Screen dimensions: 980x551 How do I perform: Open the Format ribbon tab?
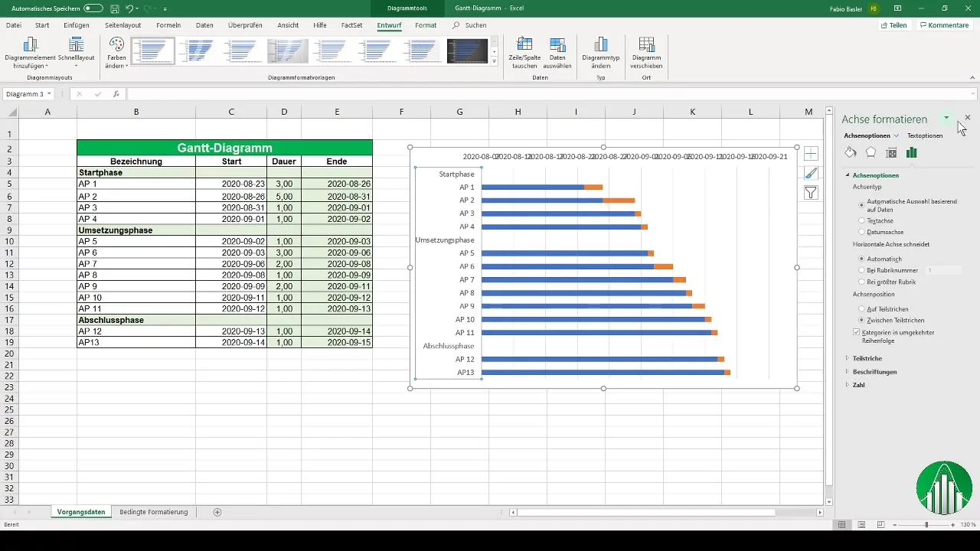point(426,25)
